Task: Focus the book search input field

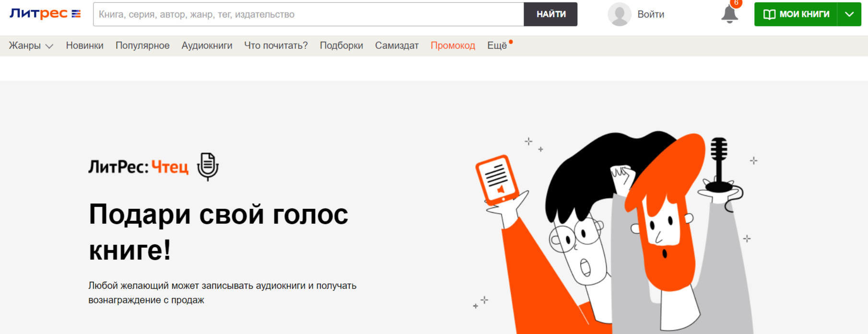Action: [x=308, y=14]
